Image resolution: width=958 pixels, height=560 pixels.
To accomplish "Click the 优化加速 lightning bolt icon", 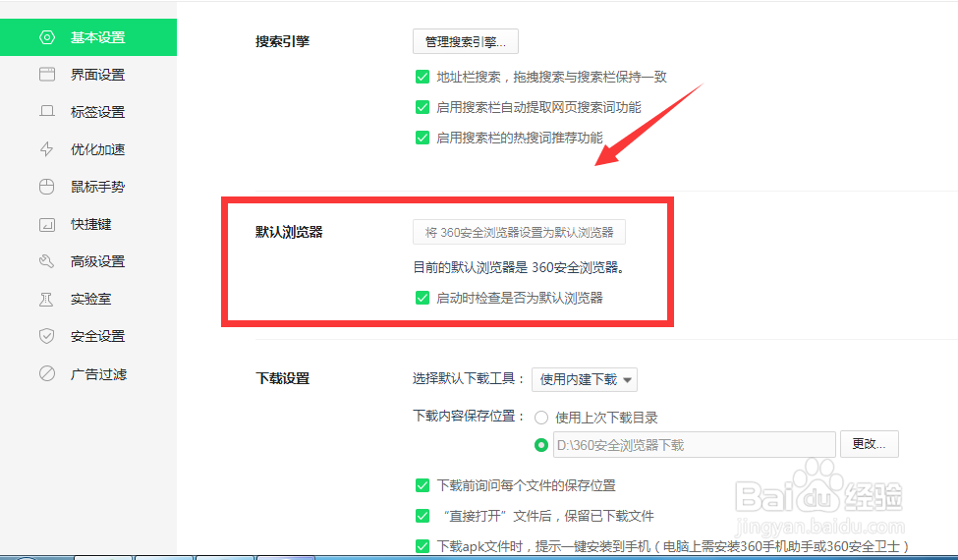I will (x=47, y=149).
